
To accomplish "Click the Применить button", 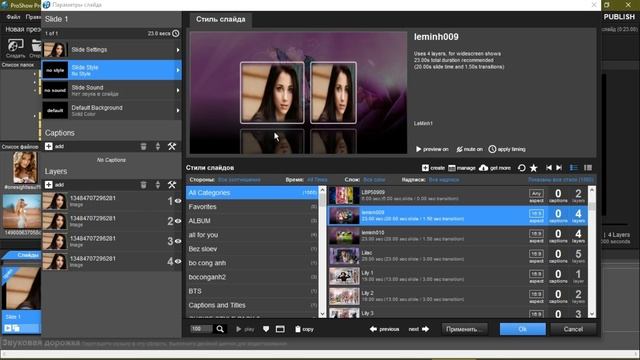I will pos(464,329).
